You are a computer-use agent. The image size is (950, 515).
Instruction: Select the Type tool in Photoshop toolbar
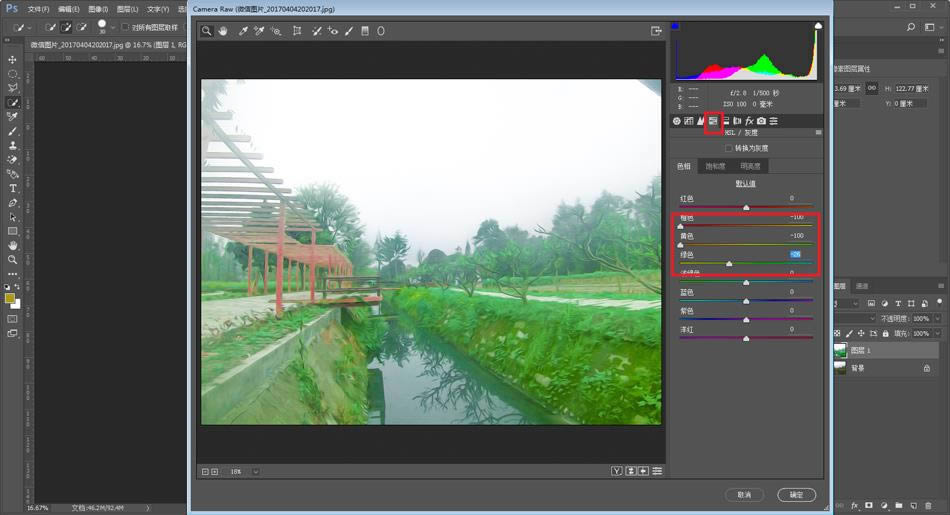(13, 188)
